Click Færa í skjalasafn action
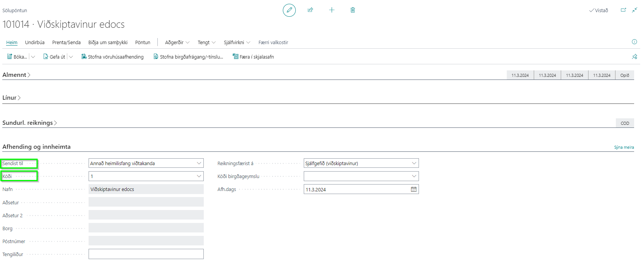644x261 pixels. coord(253,57)
